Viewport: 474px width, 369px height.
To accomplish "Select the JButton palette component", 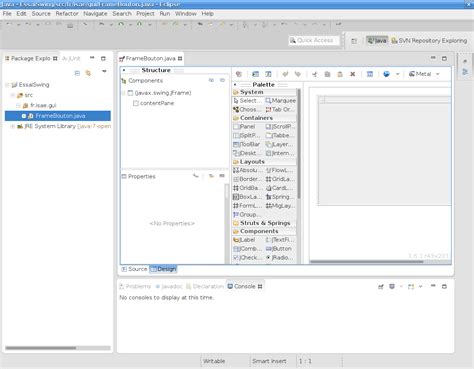I will [280, 249].
